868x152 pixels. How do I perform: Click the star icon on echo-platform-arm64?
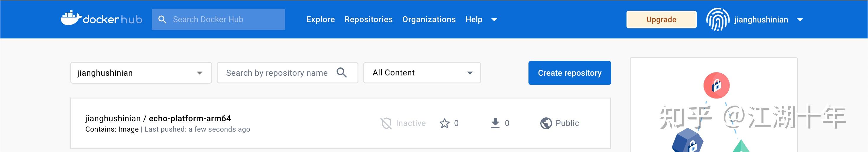444,123
